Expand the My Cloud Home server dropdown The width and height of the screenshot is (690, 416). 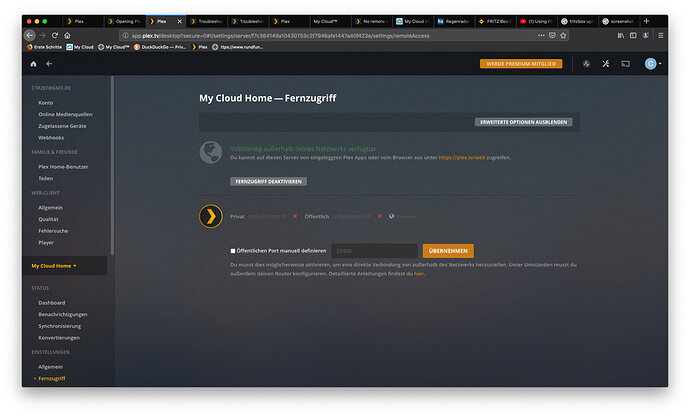point(54,266)
